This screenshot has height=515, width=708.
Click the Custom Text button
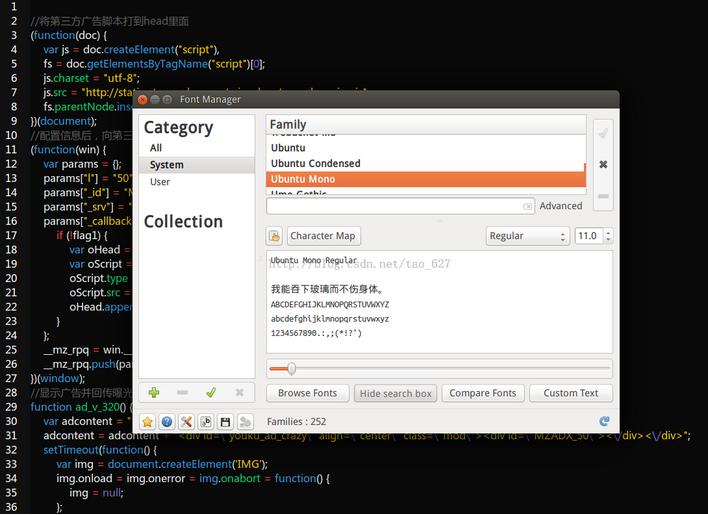[571, 393]
